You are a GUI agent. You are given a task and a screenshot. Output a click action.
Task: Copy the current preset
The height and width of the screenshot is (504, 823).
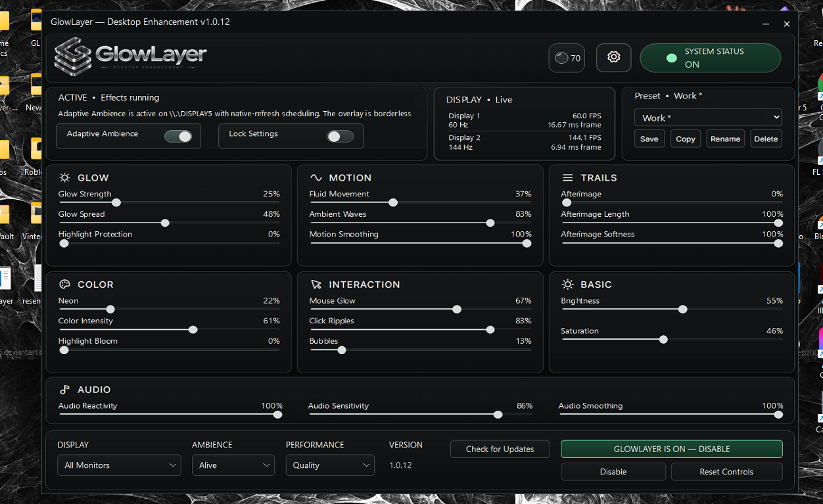pyautogui.click(x=686, y=139)
